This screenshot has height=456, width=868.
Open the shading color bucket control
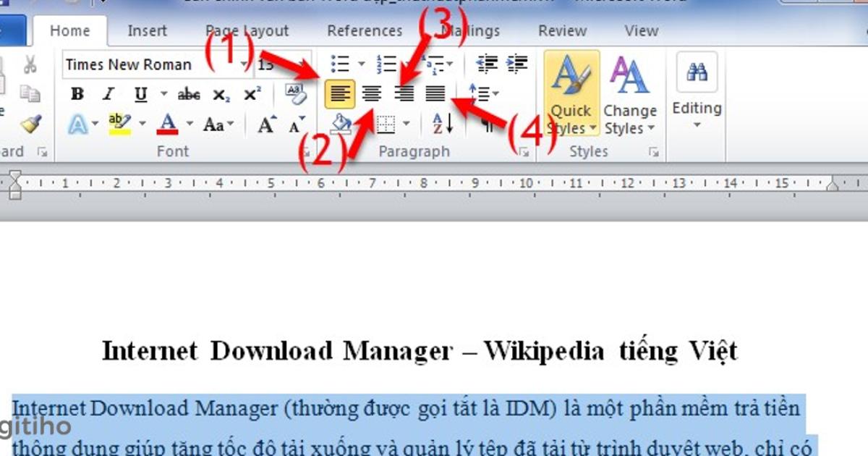[x=341, y=123]
